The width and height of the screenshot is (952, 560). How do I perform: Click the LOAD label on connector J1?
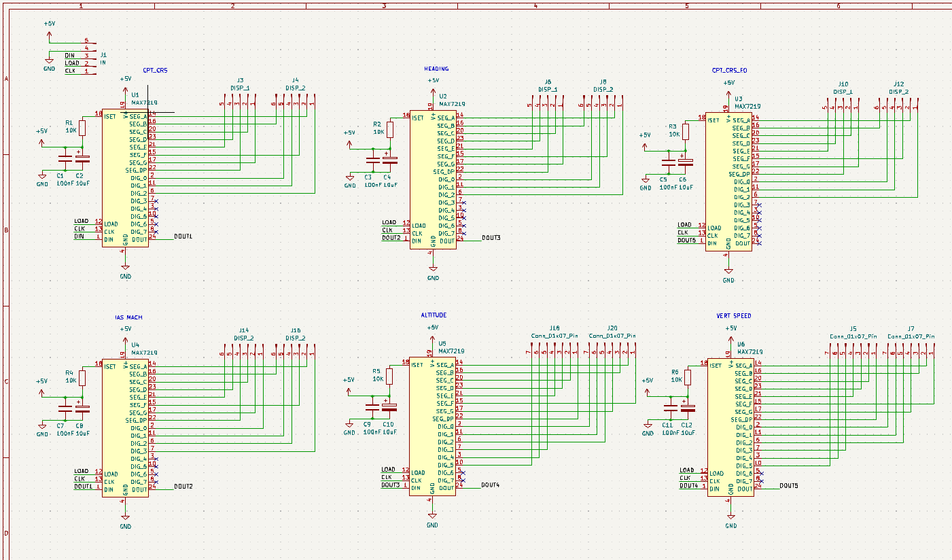pos(72,63)
